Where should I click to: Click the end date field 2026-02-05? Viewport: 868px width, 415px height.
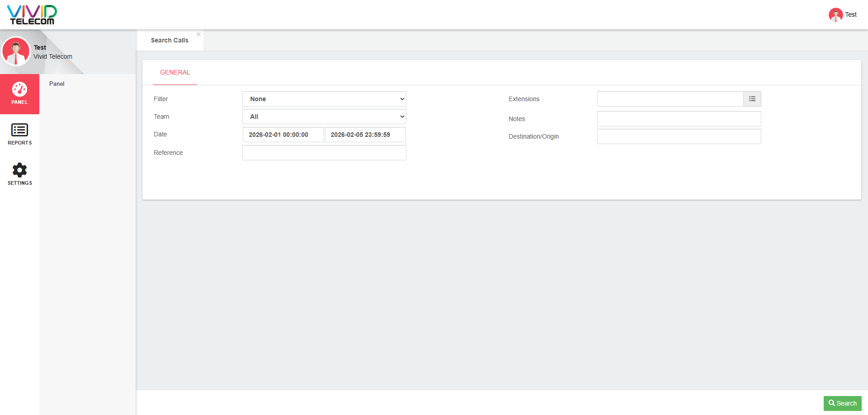365,135
